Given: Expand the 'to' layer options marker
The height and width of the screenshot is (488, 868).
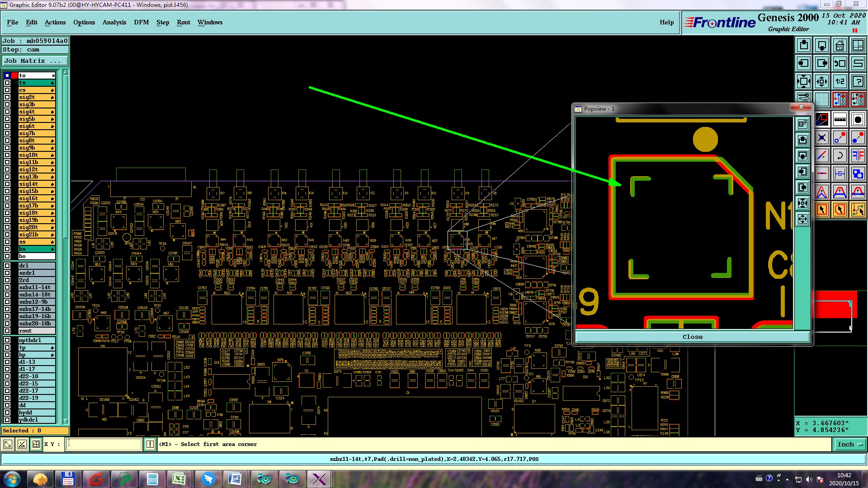Looking at the screenshot, I should [53, 75].
